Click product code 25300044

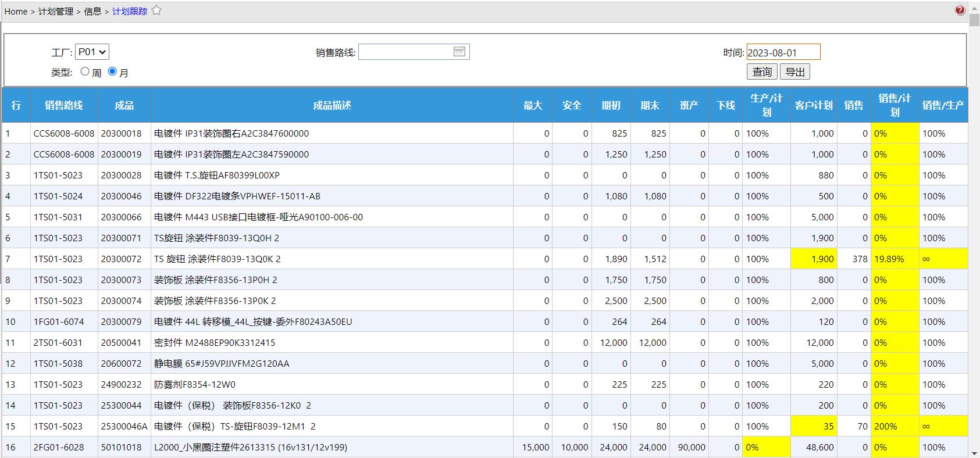pyautogui.click(x=121, y=405)
